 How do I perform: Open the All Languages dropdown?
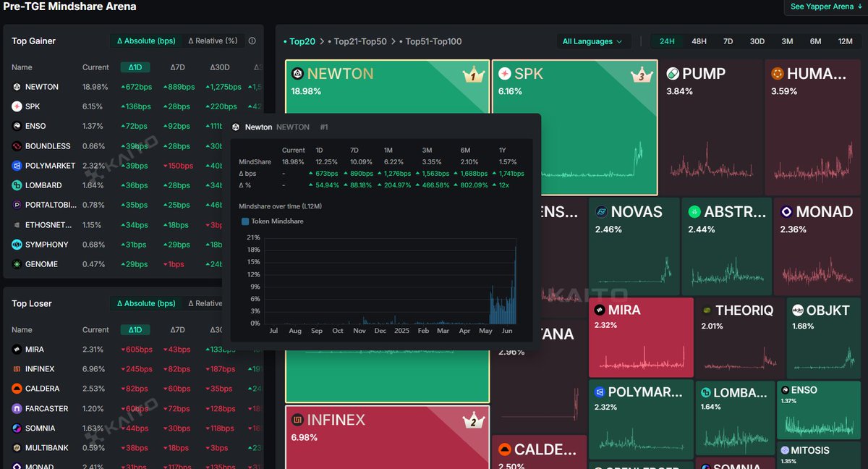point(592,41)
